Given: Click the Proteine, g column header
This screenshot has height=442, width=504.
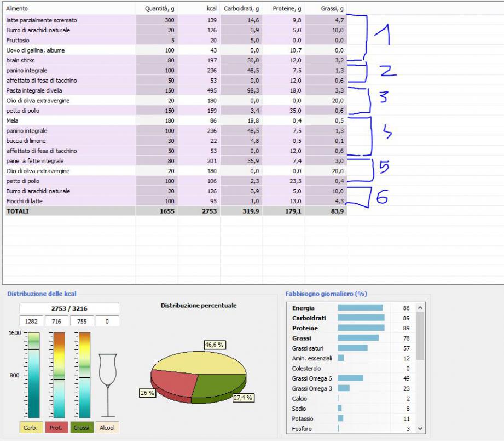Looking at the screenshot, I should 283,9.
